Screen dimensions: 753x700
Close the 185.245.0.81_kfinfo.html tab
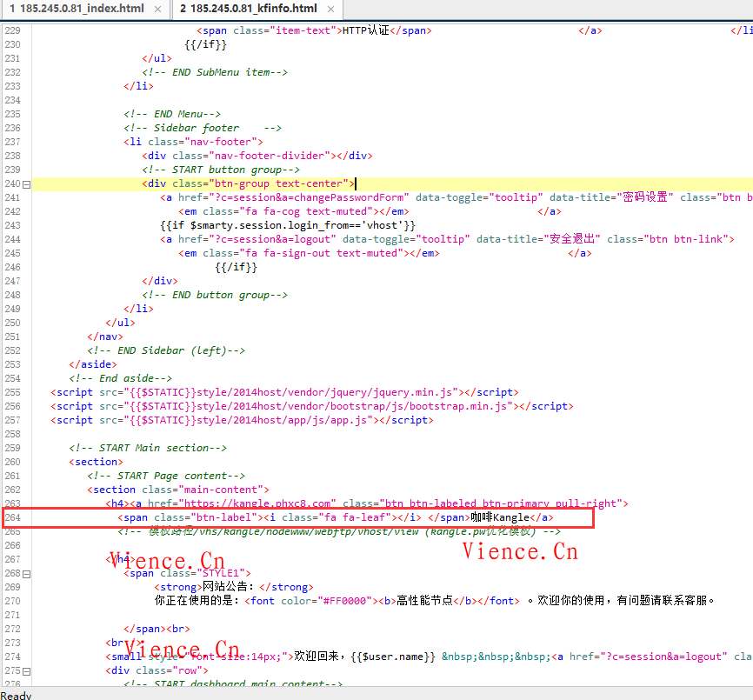(x=331, y=9)
